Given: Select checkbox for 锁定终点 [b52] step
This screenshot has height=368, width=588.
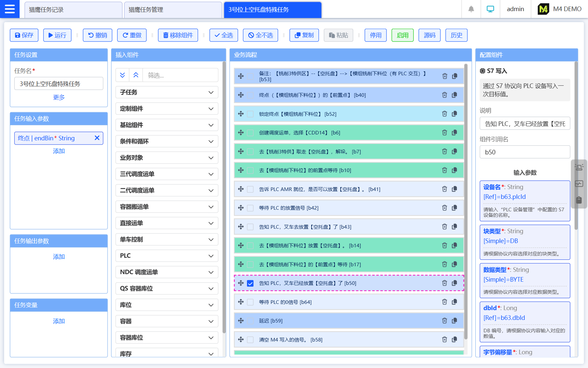Looking at the screenshot, I should click(250, 114).
